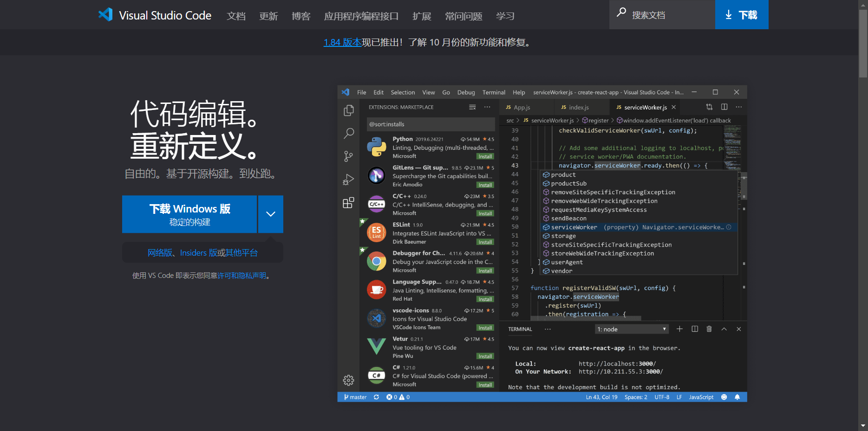Click the Split Terminal icon
The width and height of the screenshot is (868, 431).
(x=695, y=329)
